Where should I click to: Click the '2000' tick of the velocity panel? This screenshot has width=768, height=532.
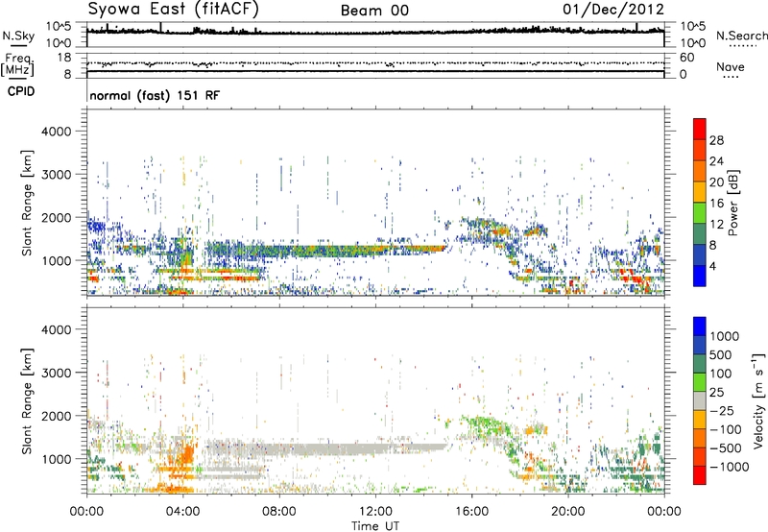tap(56, 416)
